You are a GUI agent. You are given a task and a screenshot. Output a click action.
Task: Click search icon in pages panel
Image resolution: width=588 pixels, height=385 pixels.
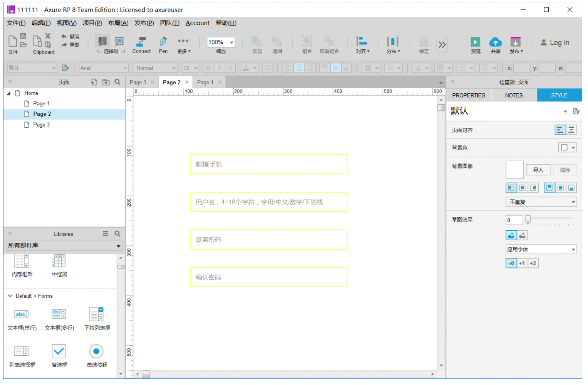tap(118, 82)
